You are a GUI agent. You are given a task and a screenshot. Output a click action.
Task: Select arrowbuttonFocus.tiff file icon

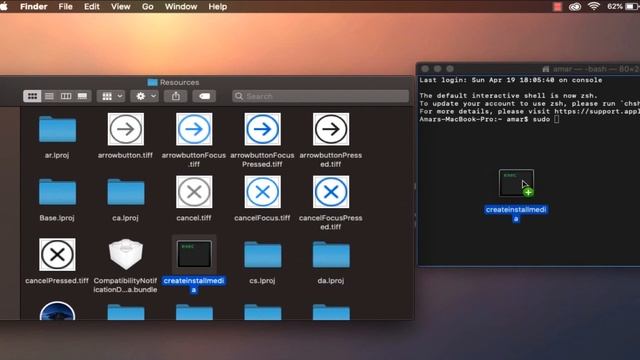pos(194,129)
